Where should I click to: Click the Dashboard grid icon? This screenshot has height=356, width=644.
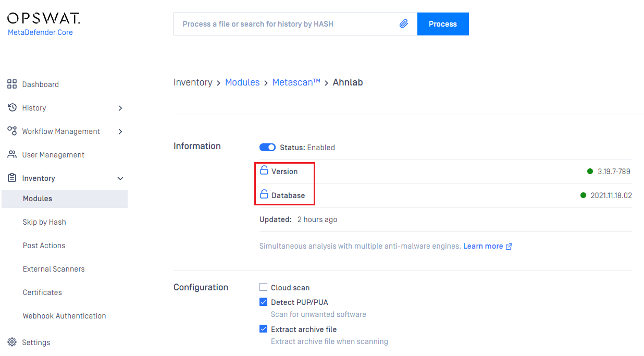12,84
